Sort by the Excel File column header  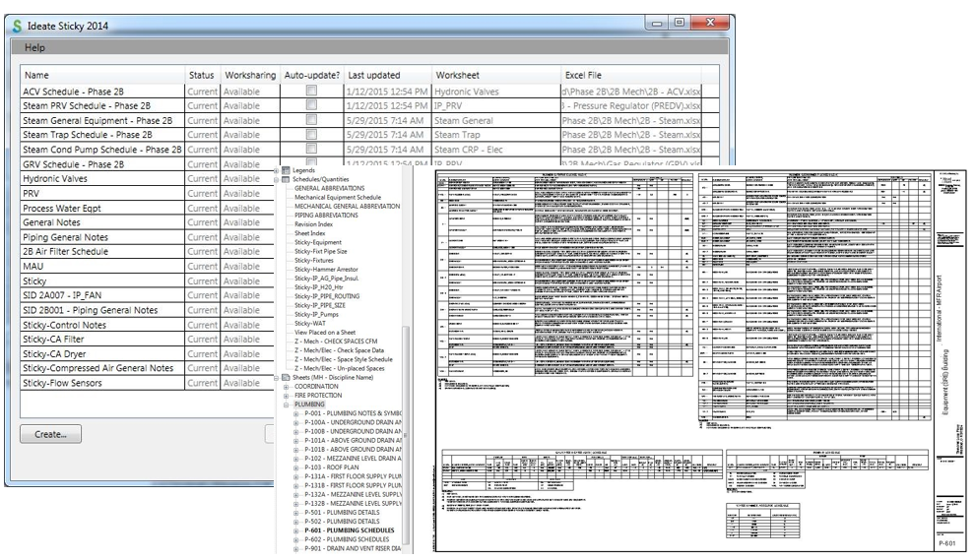pyautogui.click(x=630, y=75)
